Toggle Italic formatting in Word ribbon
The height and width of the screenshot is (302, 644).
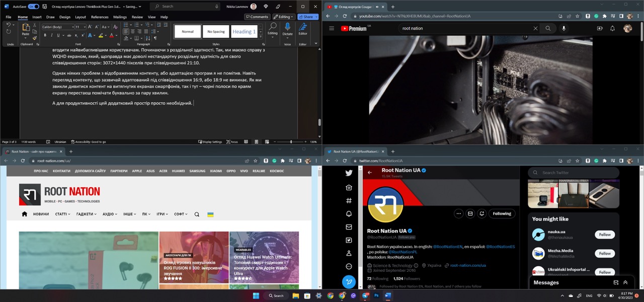click(x=52, y=35)
